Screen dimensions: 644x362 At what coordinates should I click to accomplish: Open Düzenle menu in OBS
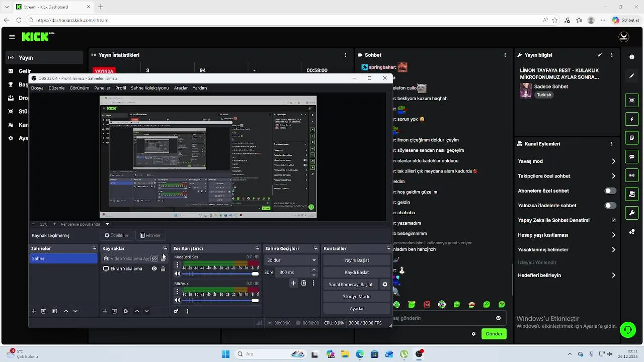point(56,88)
